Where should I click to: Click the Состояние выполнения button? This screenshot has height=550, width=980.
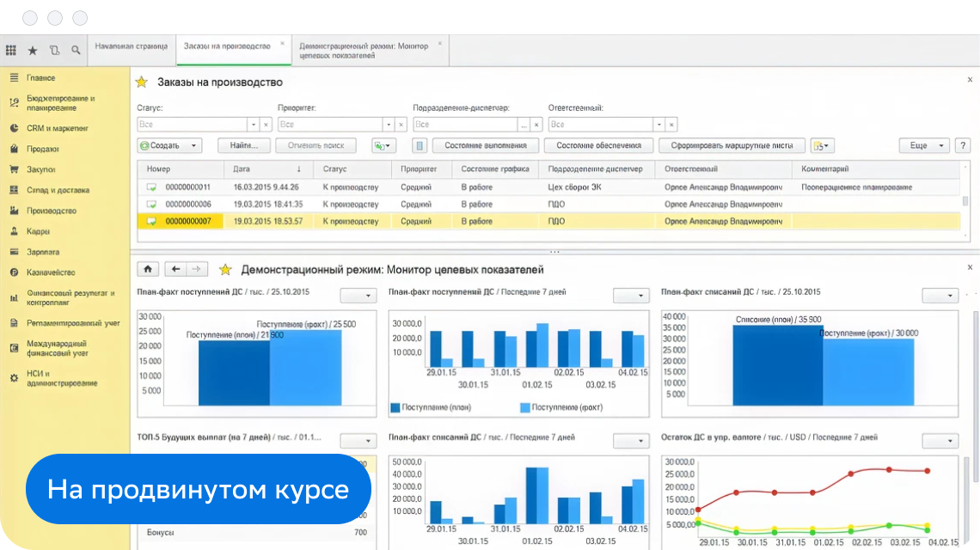coord(485,146)
